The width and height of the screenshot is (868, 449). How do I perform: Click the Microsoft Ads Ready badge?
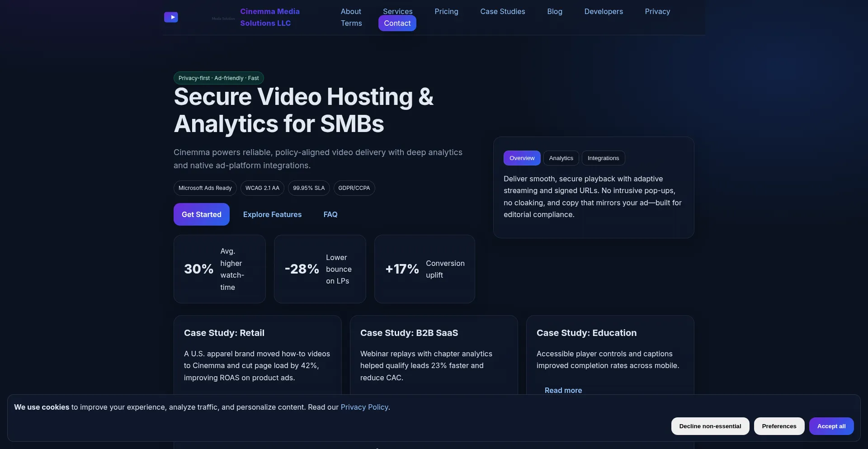205,188
